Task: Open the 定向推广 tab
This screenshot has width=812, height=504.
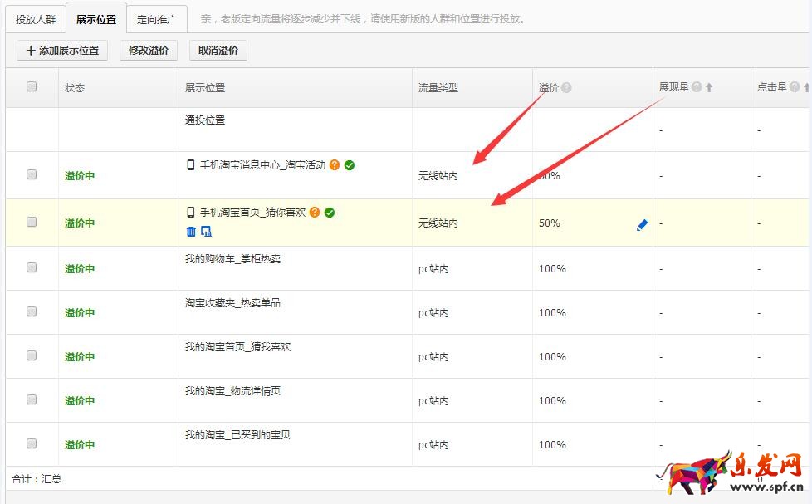Action: (x=157, y=19)
